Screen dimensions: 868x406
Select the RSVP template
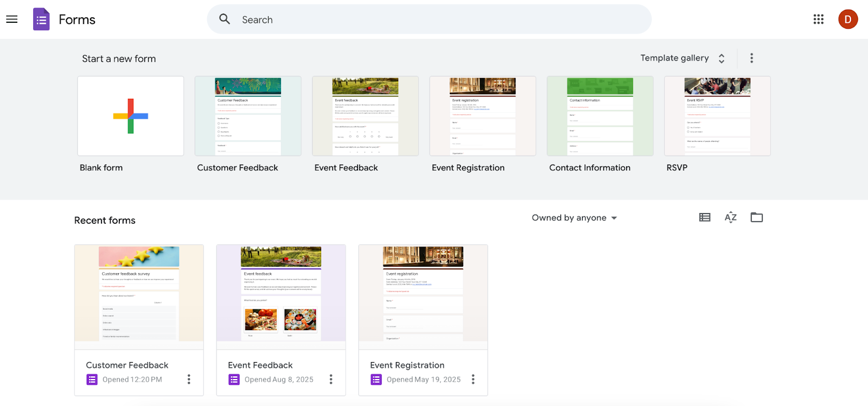coord(717,116)
